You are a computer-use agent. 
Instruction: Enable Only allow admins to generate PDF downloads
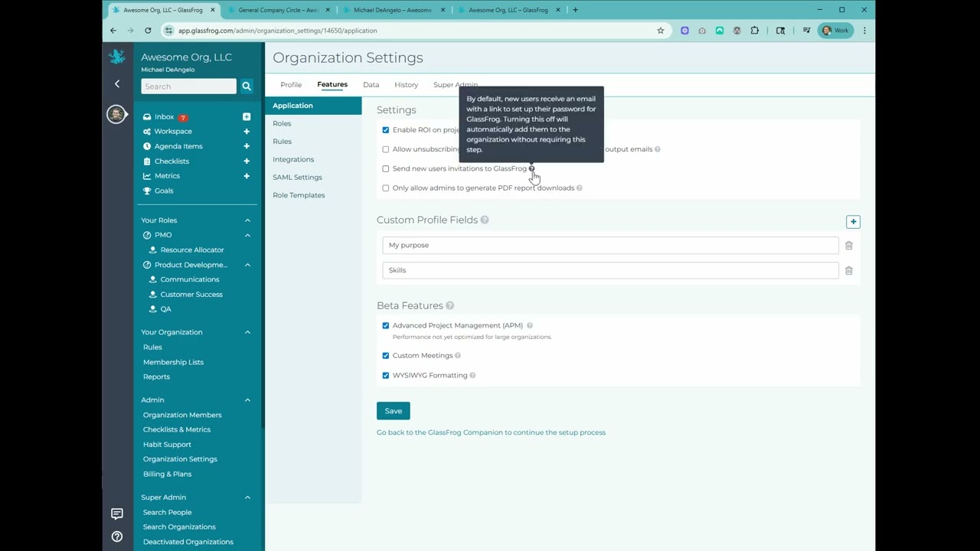click(386, 188)
